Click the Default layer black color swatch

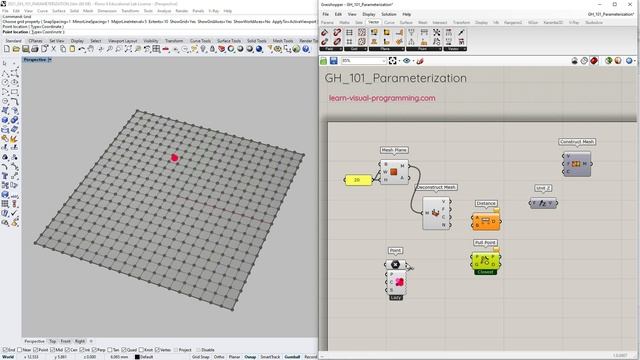(x=137, y=357)
